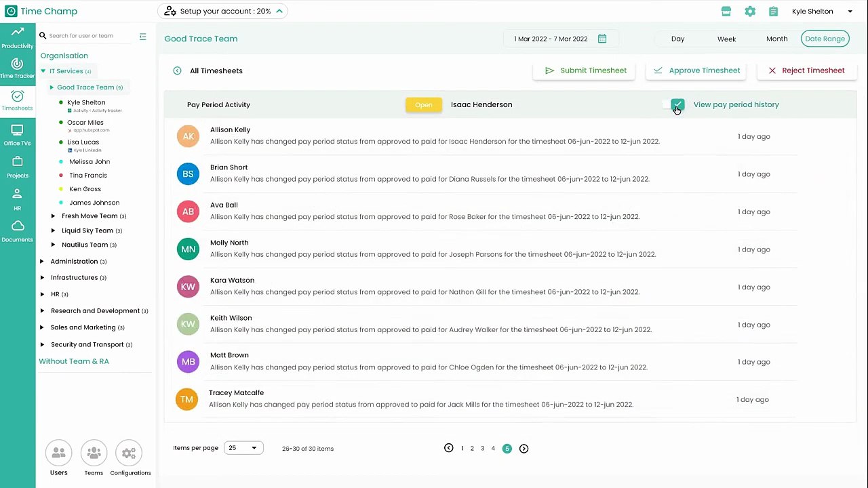The image size is (868, 488).
Task: Select Lisa Lucas in team tree
Action: [83, 142]
